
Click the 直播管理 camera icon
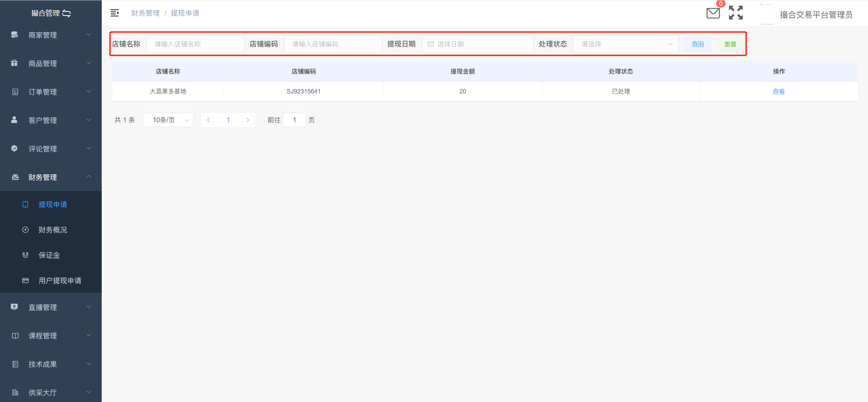(x=14, y=307)
